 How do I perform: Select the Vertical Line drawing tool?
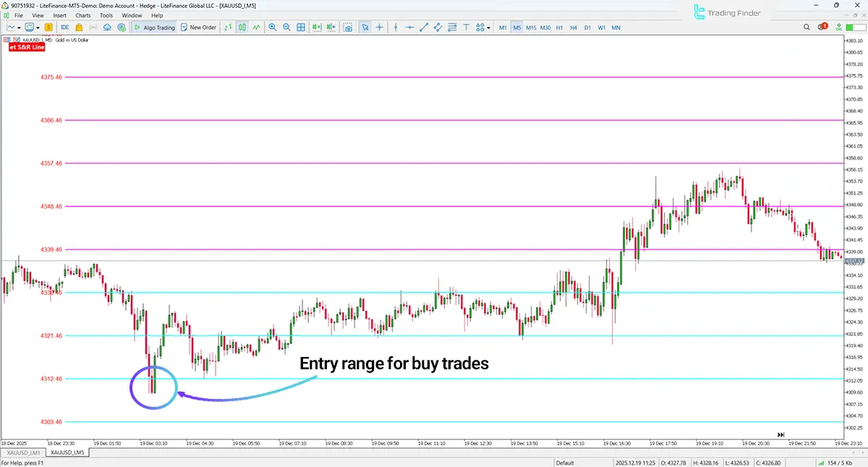pyautogui.click(x=396, y=28)
